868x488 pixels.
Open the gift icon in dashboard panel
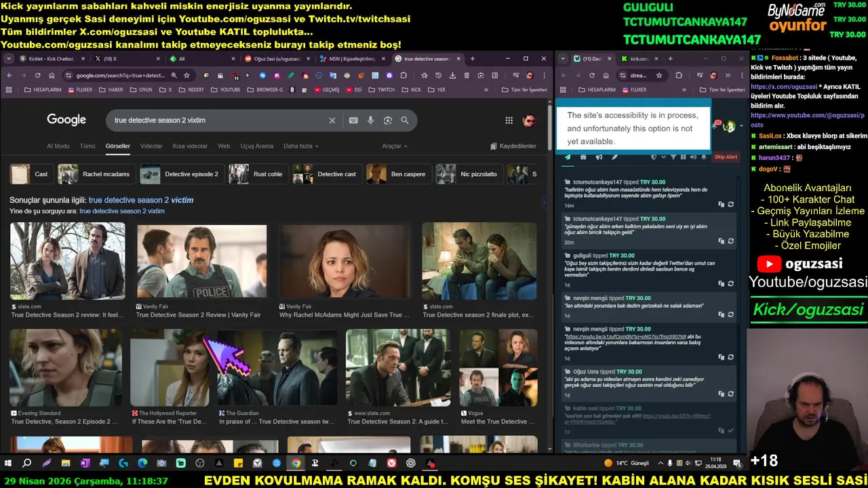coord(583,157)
